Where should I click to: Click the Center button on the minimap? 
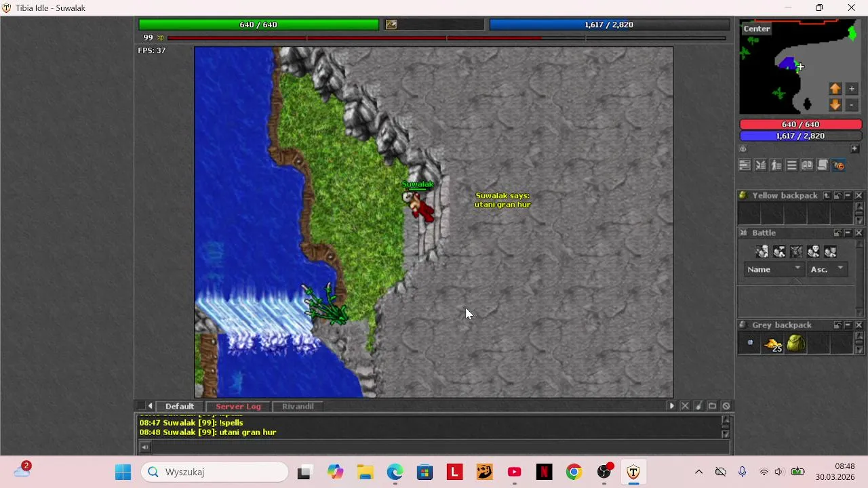coord(757,28)
